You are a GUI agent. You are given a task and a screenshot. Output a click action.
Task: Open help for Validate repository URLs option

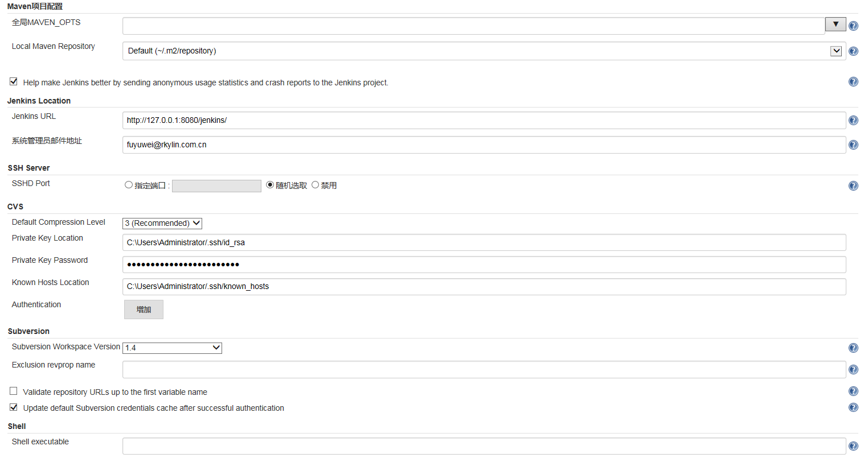point(853,391)
